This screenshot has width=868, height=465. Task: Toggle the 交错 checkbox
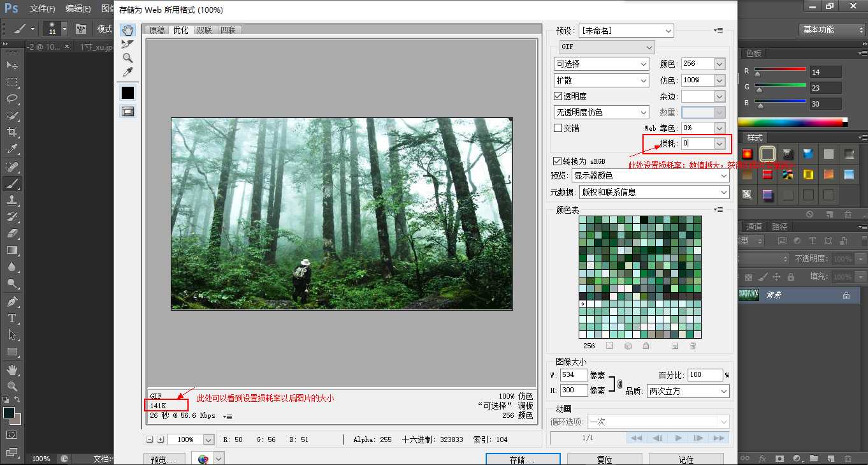pyautogui.click(x=558, y=128)
